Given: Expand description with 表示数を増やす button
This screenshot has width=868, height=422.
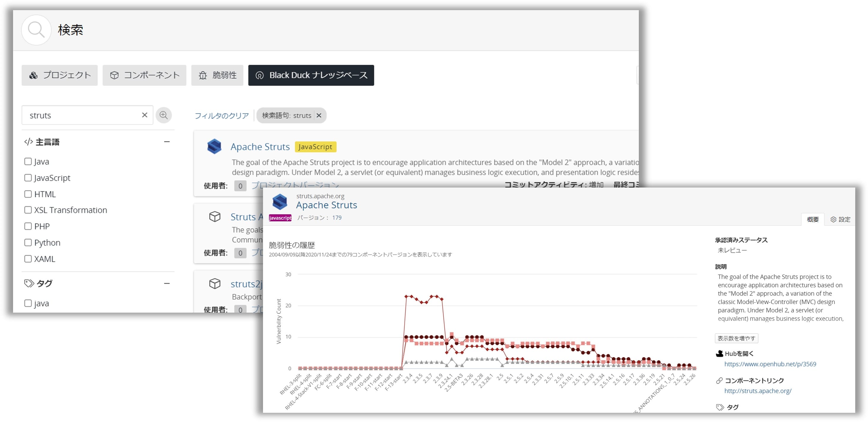Looking at the screenshot, I should (736, 338).
